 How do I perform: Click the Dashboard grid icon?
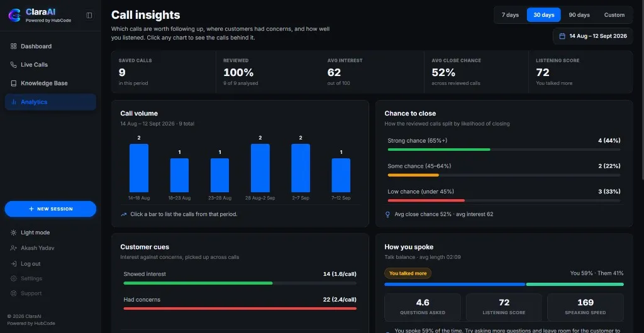[x=13, y=46]
